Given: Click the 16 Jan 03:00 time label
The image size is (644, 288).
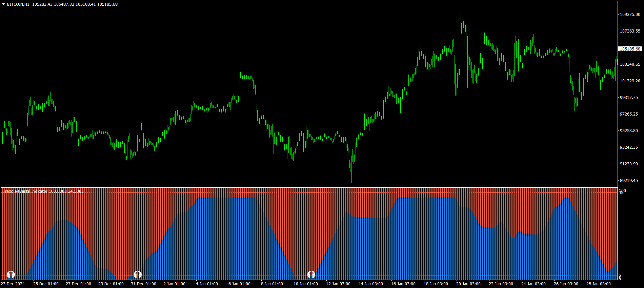Looking at the screenshot, I should (403, 284).
